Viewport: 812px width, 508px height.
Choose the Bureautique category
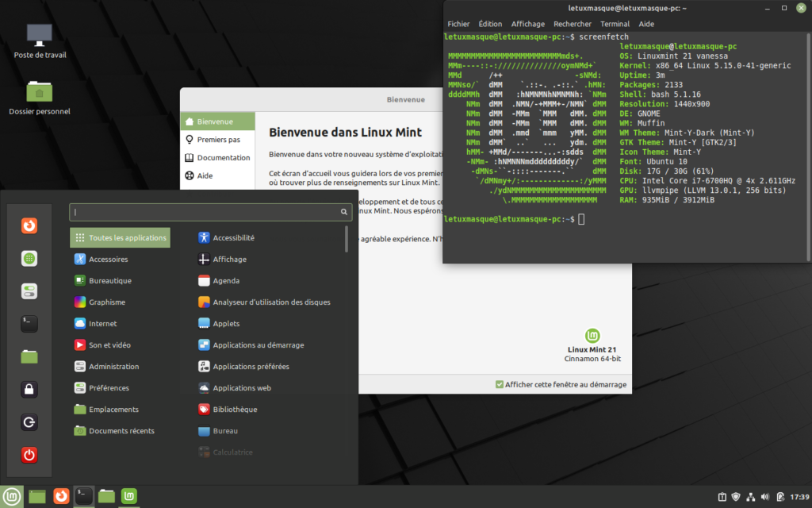103,280
